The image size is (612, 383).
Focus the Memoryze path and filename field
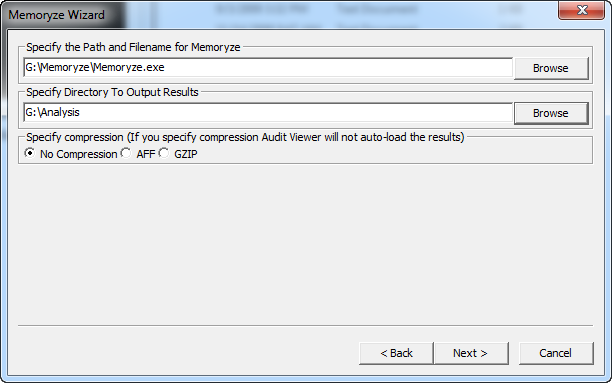coord(268,68)
